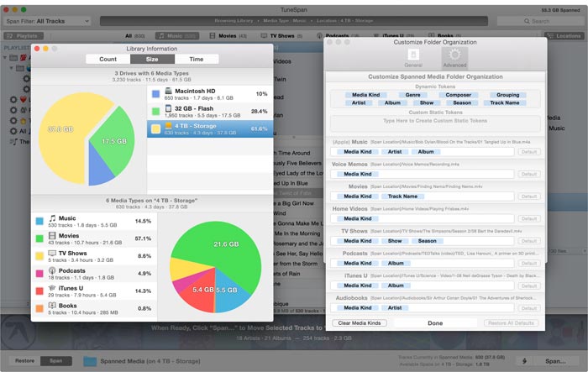Image resolution: width=588 pixels, height=372 pixels.
Task: Select the Movies media filter tab
Action: tap(228, 36)
